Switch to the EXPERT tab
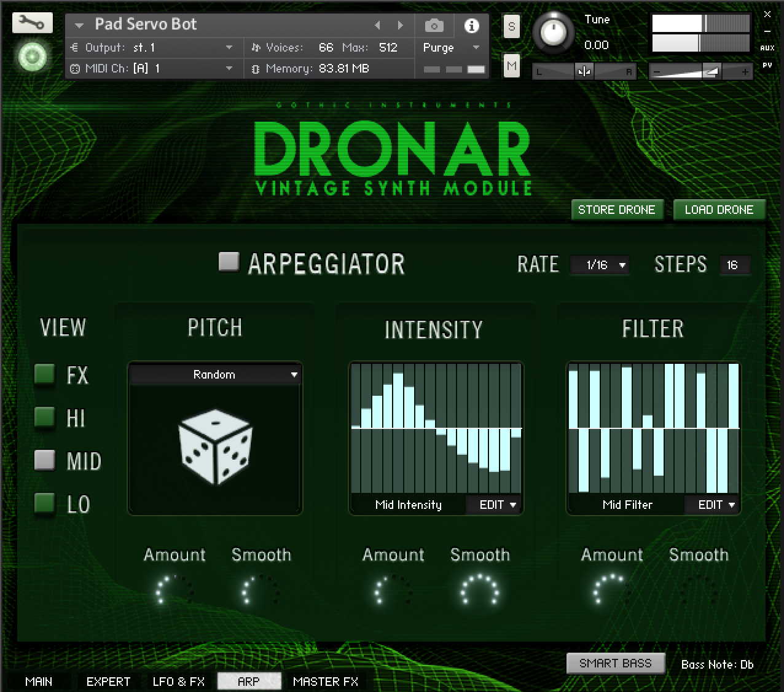The image size is (784, 692). click(108, 682)
